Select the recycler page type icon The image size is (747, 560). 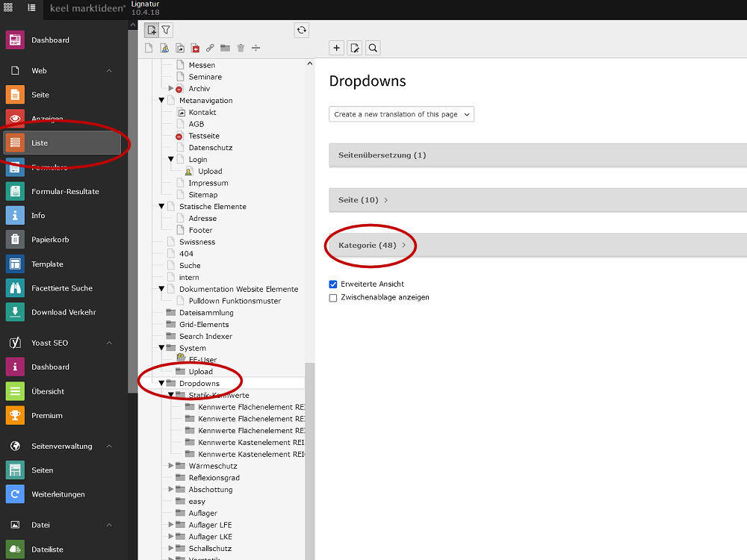[x=241, y=48]
